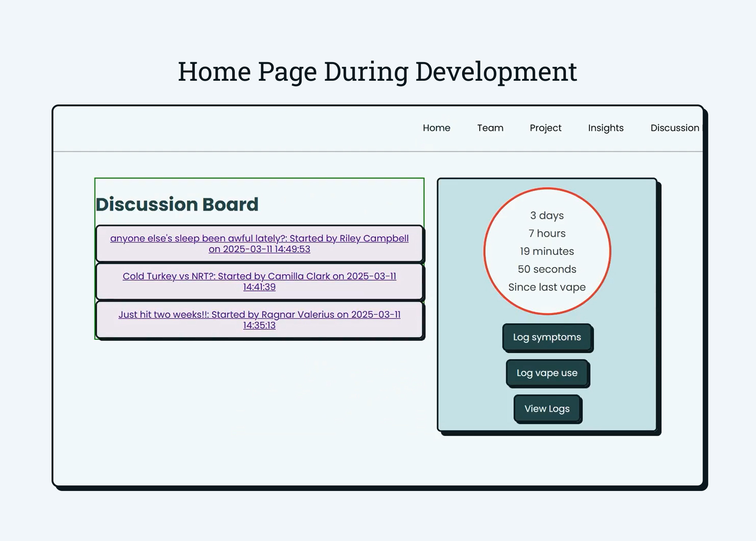This screenshot has height=541, width=756.
Task: Click the red circle border of the vape timer
Action: pyautogui.click(x=547, y=188)
